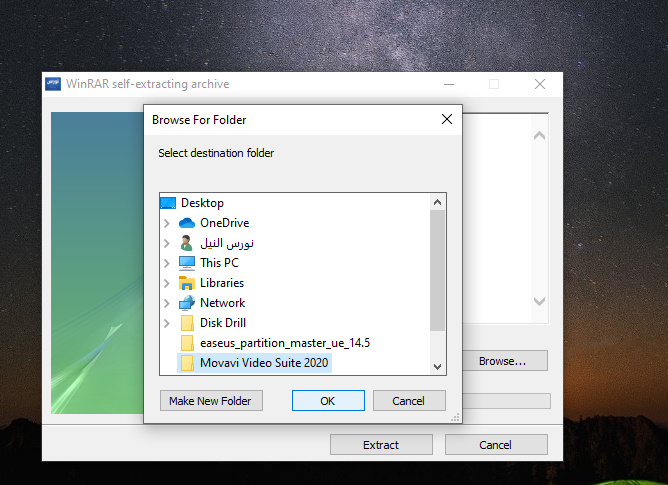The image size is (668, 485).
Task: Click the Movavi Video Suite folder icon
Action: 187,363
